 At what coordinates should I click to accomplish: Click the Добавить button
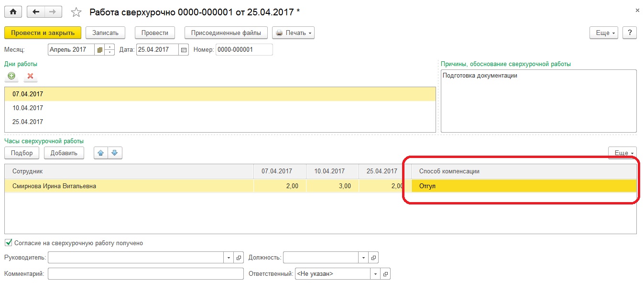[64, 153]
